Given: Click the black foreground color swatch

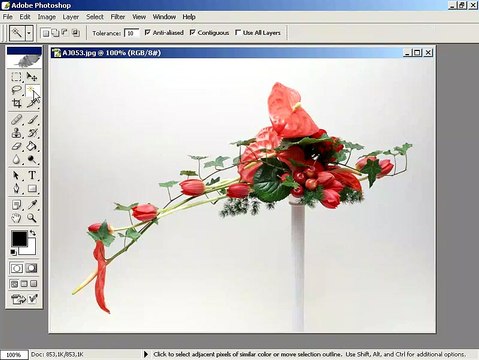Looking at the screenshot, I should pos(19,239).
